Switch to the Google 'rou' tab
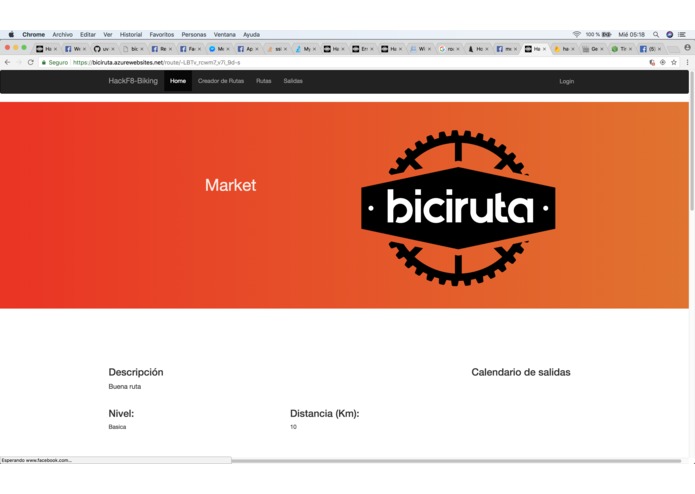Viewport: 695px width, 494px height. [447, 49]
